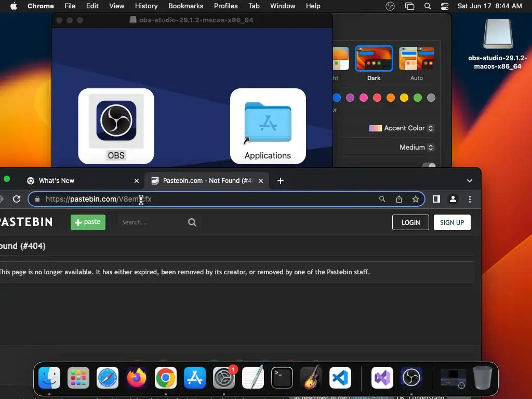Choose the yellow accent color
Screen dimensions: 532x399
tap(404, 98)
